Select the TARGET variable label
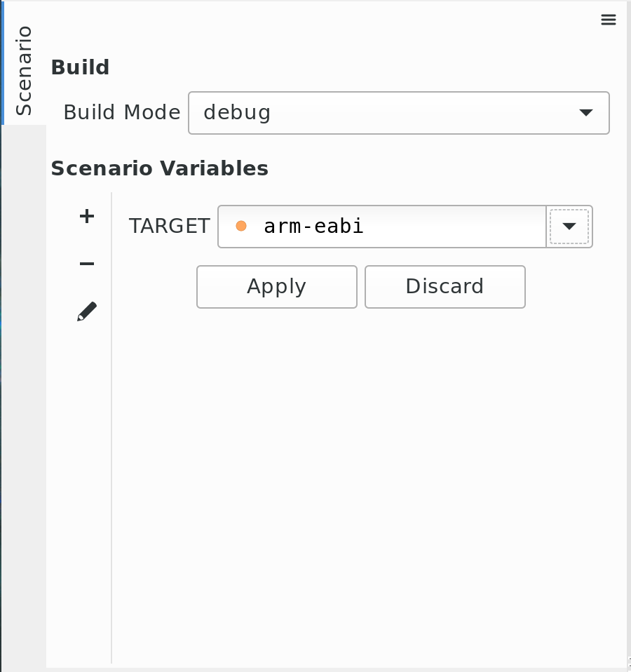Image resolution: width=631 pixels, height=672 pixels. 170,226
